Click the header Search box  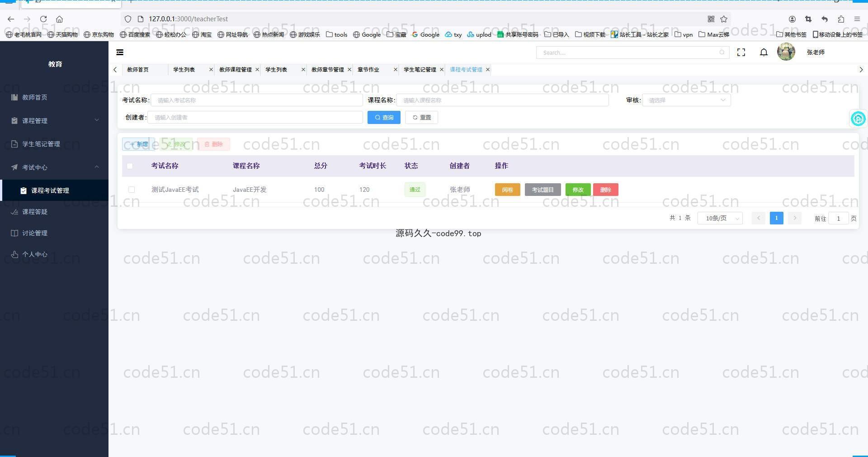[632, 52]
